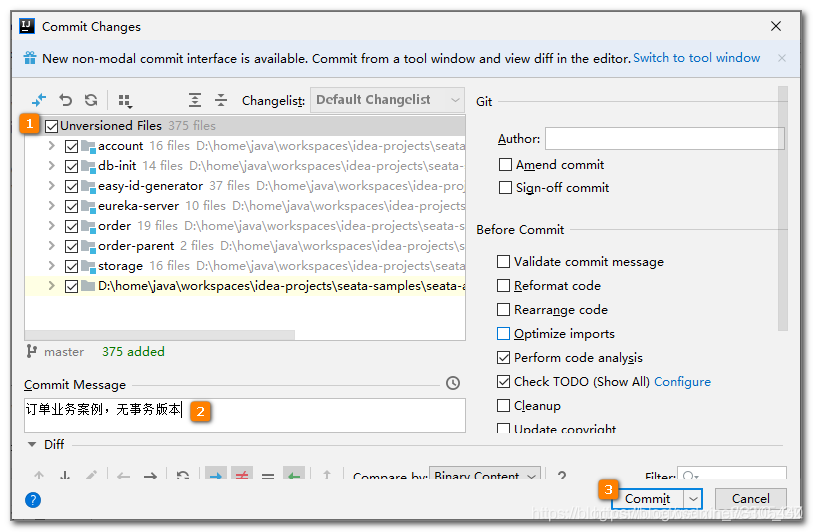
Task: Select the eureka-server tree row
Action: [245, 206]
